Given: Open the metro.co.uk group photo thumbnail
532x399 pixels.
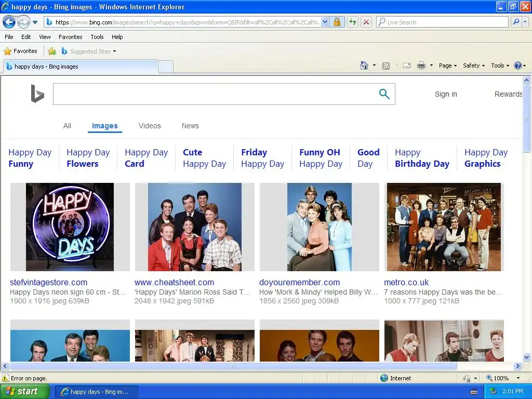Looking at the screenshot, I should click(x=444, y=227).
